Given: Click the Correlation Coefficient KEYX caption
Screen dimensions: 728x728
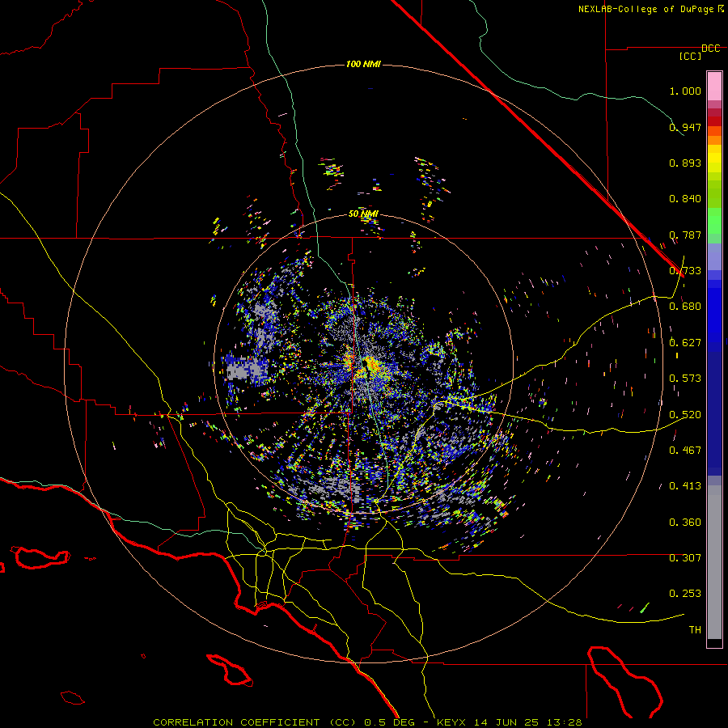Looking at the screenshot, I should pos(367,722).
